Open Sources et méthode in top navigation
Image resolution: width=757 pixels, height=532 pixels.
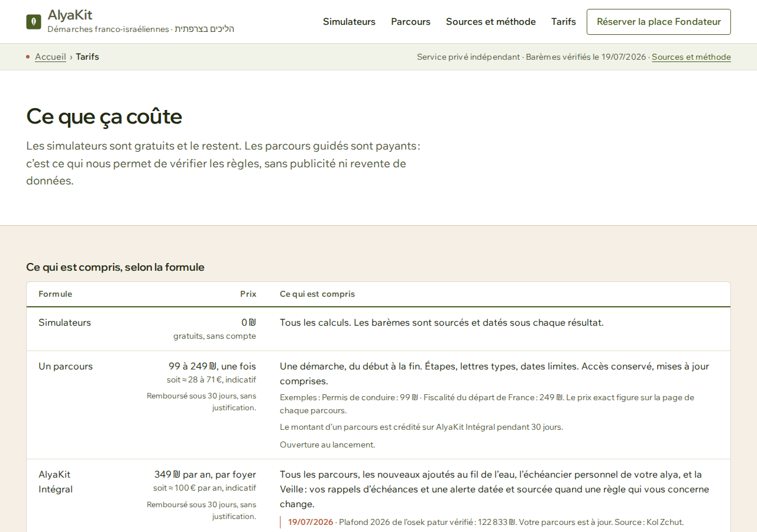pos(491,22)
